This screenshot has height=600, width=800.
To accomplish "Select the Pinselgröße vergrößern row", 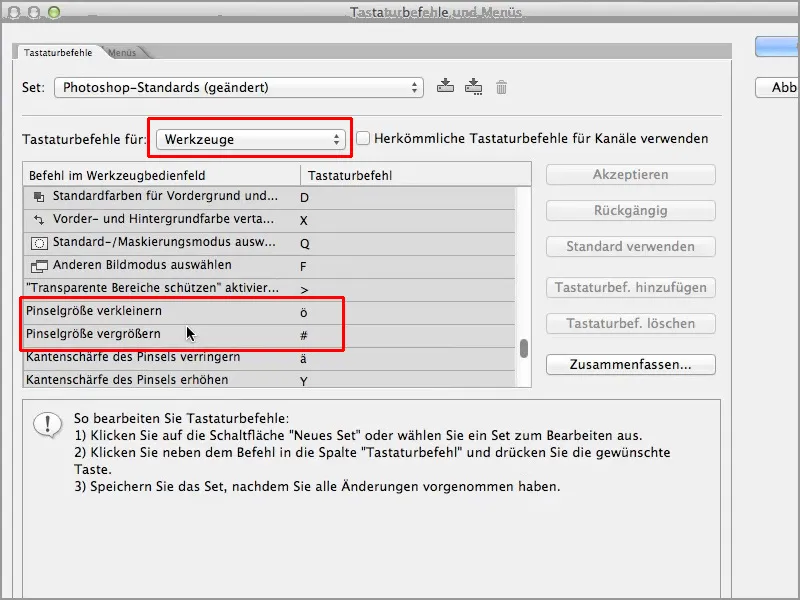I will pyautogui.click(x=269, y=334).
